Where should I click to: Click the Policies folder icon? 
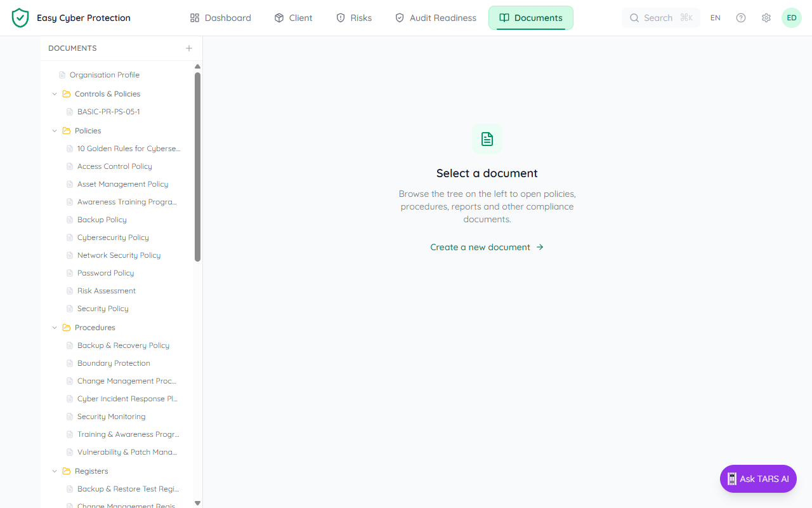[x=67, y=131]
